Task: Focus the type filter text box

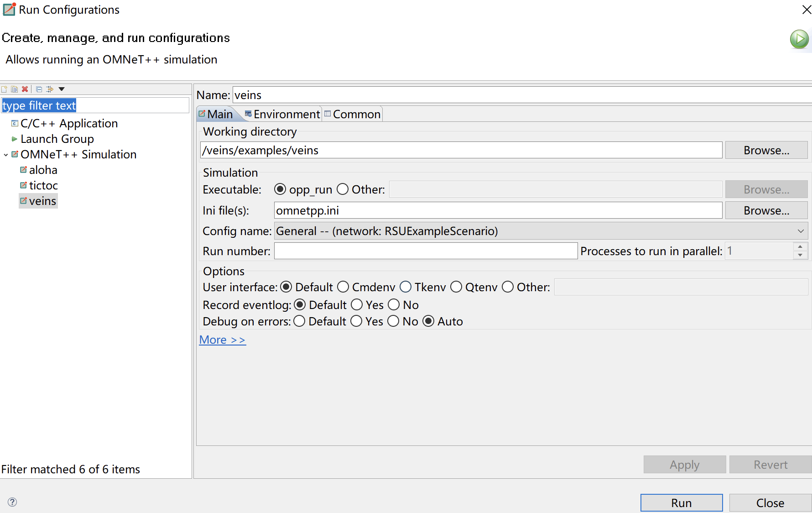Action: (95, 105)
